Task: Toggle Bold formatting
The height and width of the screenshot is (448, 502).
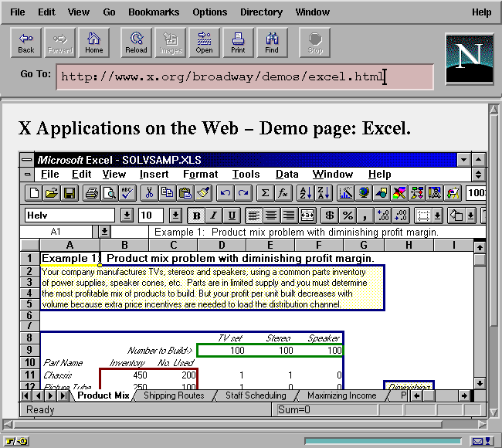Action: point(197,216)
